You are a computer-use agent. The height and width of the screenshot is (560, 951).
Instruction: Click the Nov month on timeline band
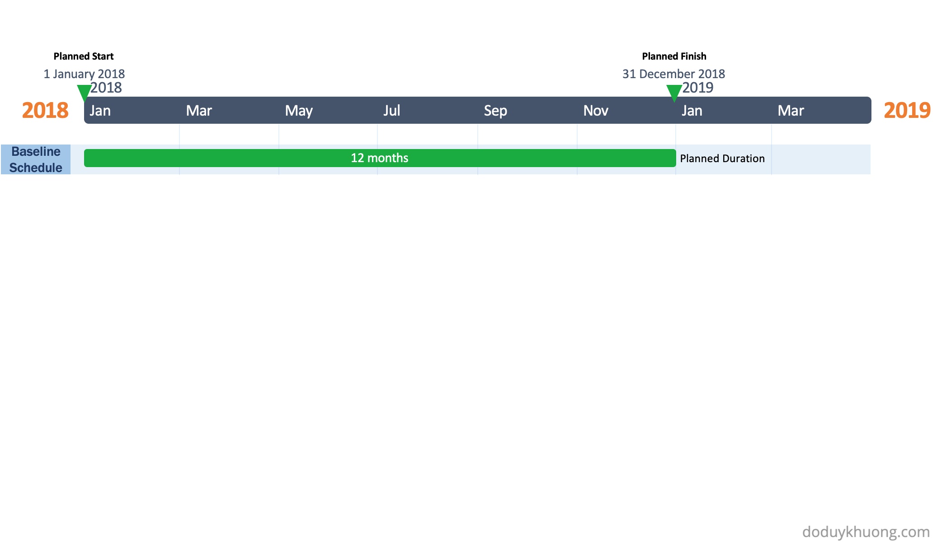(x=596, y=111)
